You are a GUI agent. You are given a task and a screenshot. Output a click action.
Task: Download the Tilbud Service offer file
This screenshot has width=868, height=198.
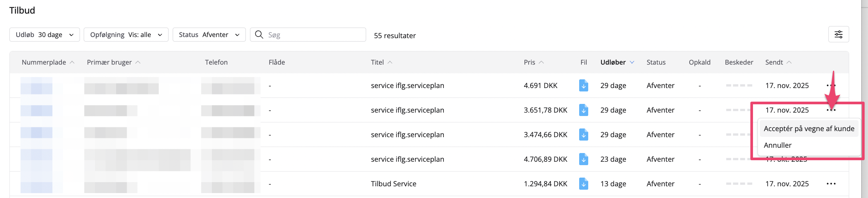pos(583,184)
